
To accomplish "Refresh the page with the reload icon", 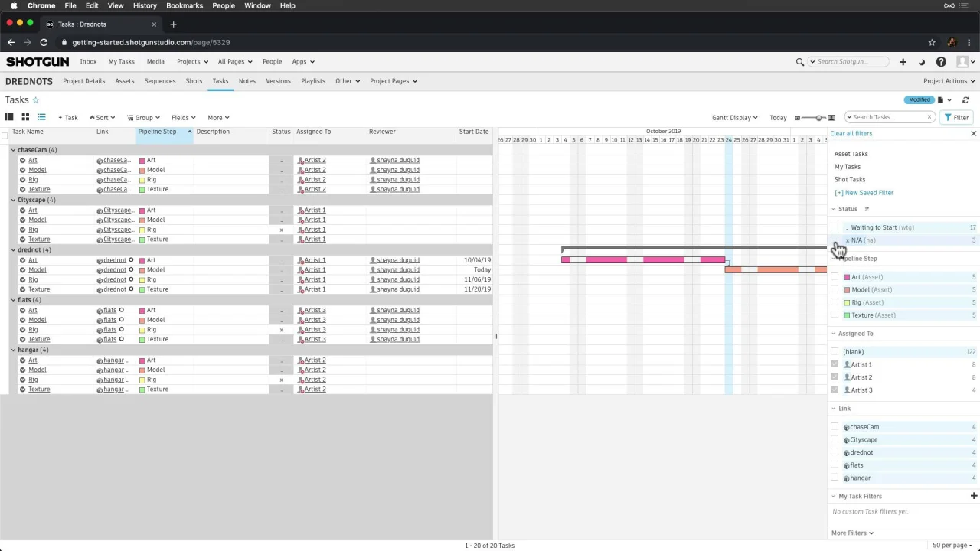I will coord(965,100).
